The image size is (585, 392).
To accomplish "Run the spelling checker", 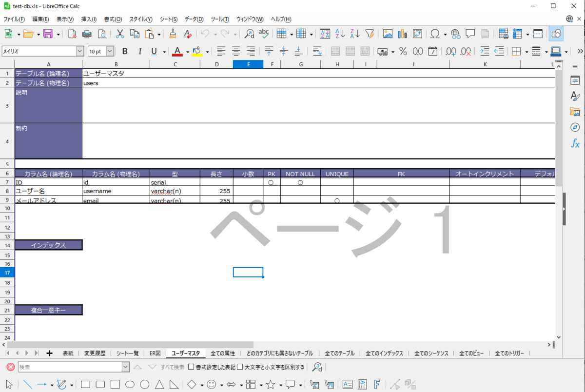I will coord(264,34).
